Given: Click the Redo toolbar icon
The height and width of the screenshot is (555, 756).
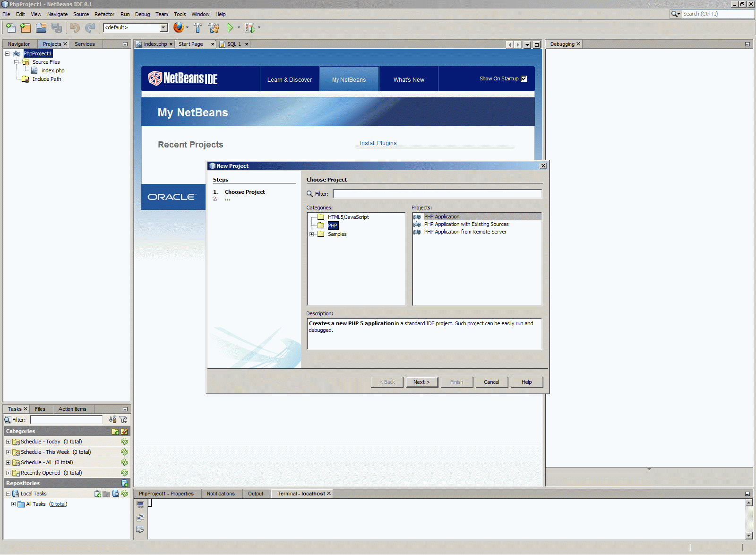Looking at the screenshot, I should (90, 28).
